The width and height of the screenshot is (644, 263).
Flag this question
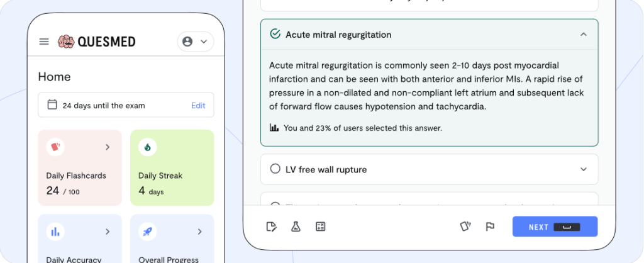click(x=490, y=227)
